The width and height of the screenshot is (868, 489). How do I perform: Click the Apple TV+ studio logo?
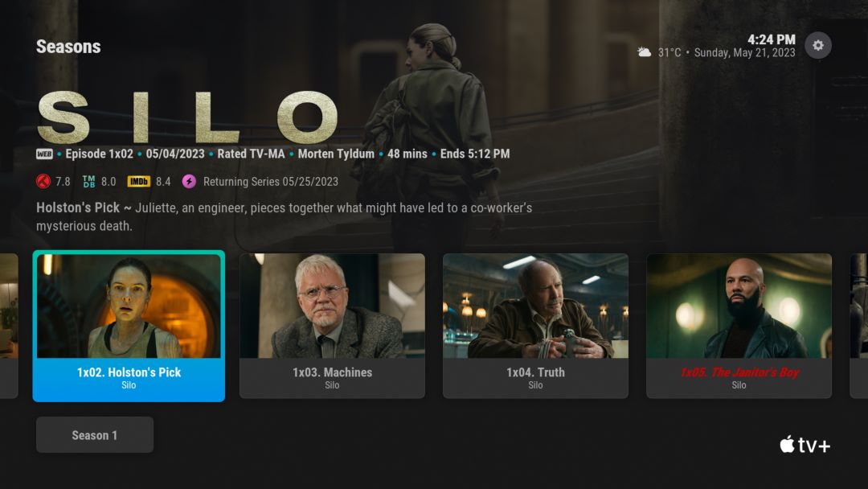click(805, 445)
